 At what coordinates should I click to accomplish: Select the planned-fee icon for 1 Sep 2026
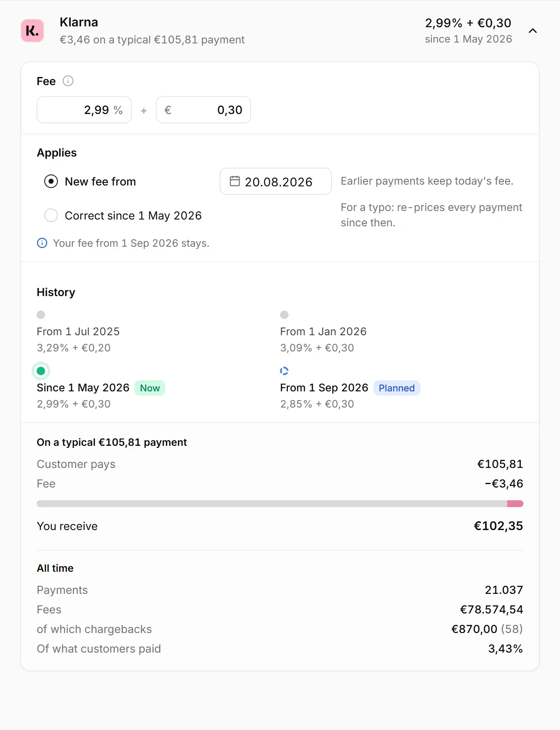point(284,371)
